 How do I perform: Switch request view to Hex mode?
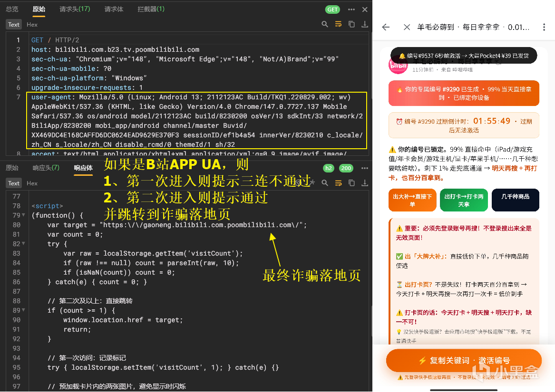tap(32, 24)
